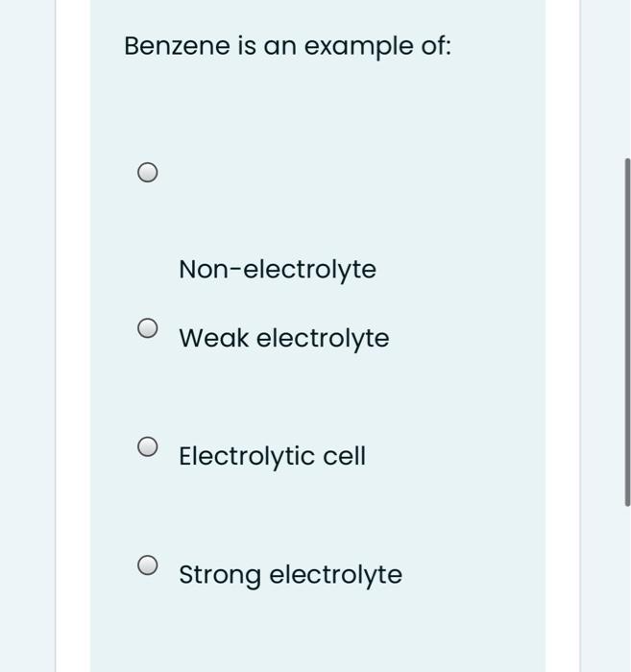Click the "Electrolytic cell" option text
The width and height of the screenshot is (631, 672).
pos(272,456)
